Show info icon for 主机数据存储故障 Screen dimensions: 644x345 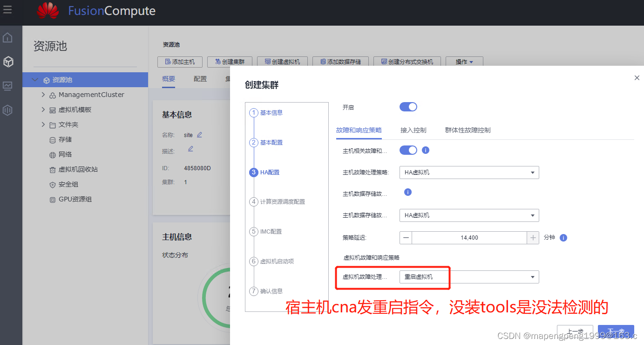408,192
